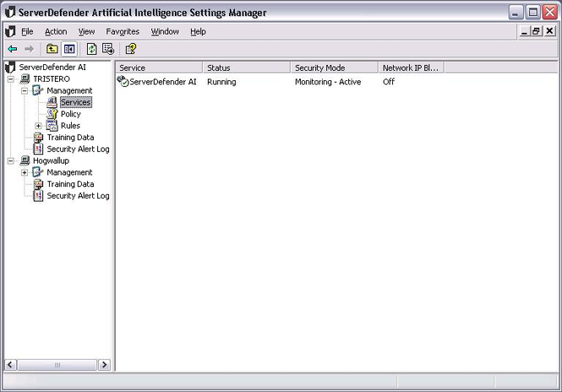Select Security Alert Log label under Hogwallup
Image resolution: width=562 pixels, height=392 pixels.
click(x=78, y=196)
